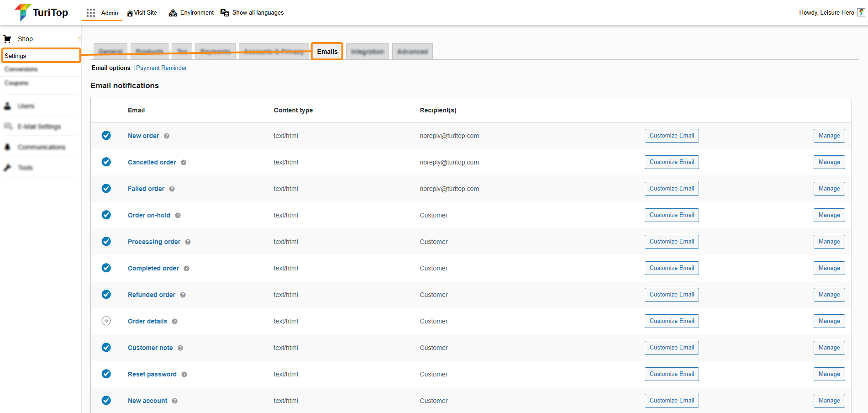Open the Processing order email link
Viewport: 868px width, 413px height.
click(154, 242)
